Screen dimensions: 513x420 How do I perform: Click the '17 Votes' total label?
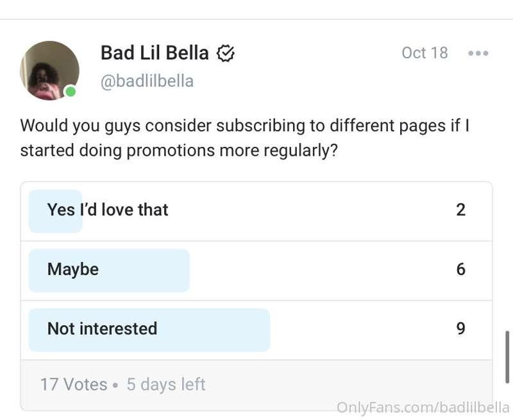[74, 384]
